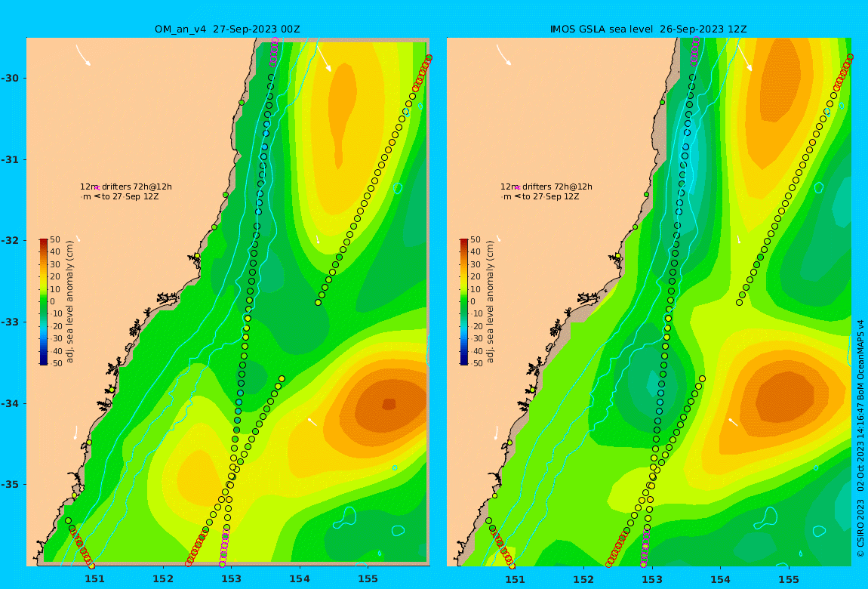
Task: Click the dark orange sea-level high near -34 on left map
Action: [389, 404]
